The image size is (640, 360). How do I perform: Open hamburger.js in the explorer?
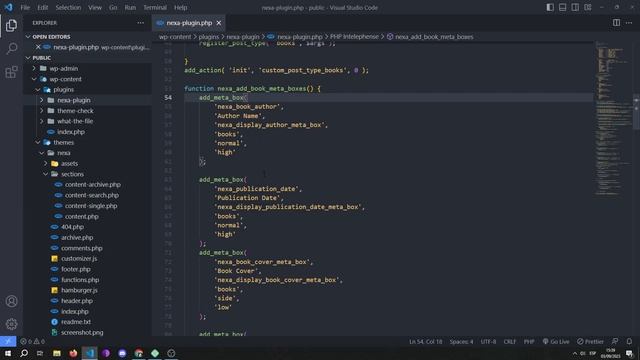tap(79, 290)
